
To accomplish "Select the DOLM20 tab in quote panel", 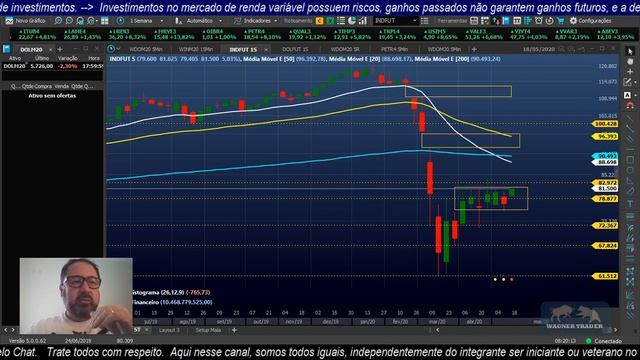I will tap(31, 49).
